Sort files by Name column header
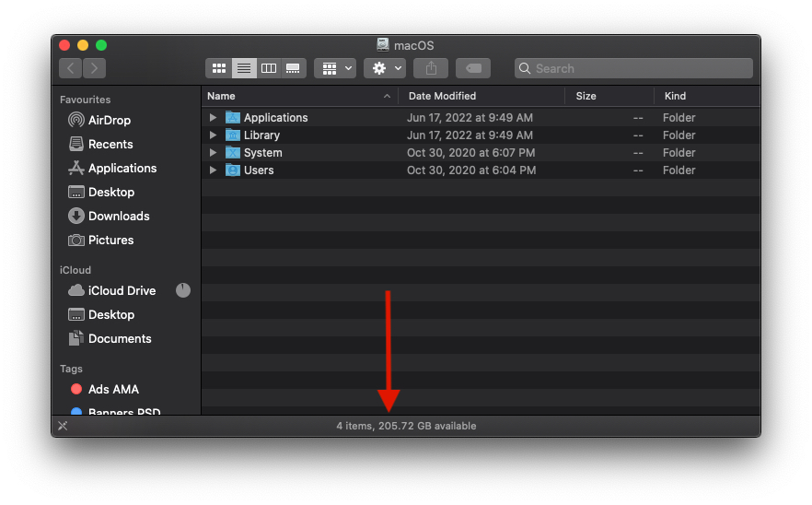The image size is (812, 505). (221, 96)
